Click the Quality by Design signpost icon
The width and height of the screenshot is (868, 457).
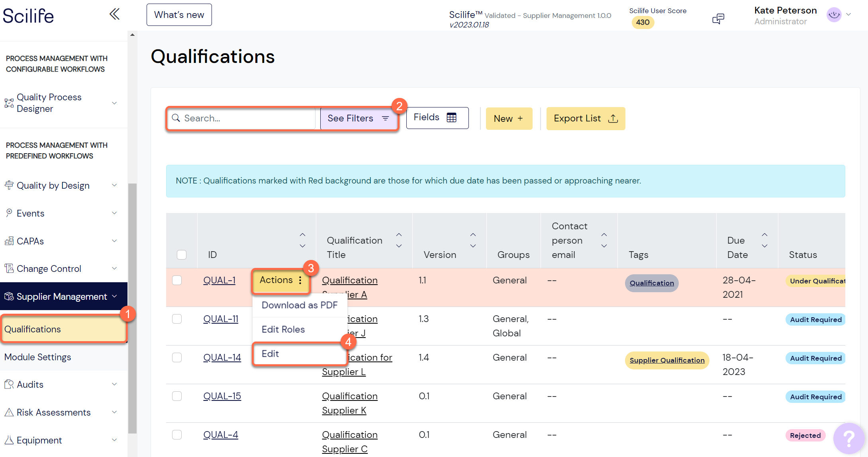coord(9,185)
